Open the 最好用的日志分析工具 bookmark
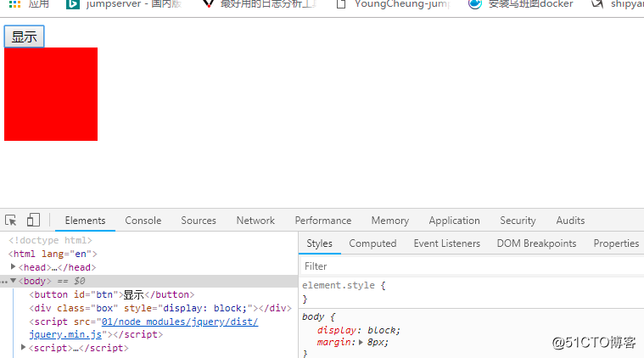644x358 pixels. coord(260,4)
